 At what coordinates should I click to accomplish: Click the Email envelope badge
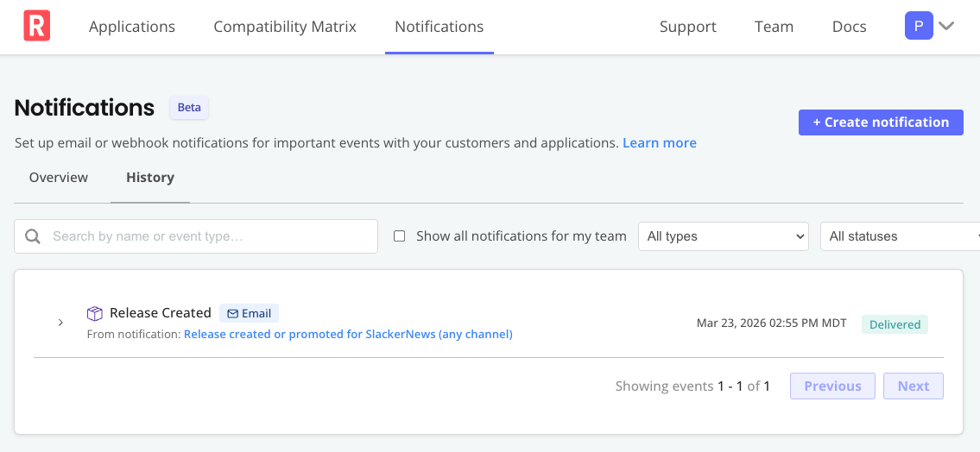(x=249, y=313)
